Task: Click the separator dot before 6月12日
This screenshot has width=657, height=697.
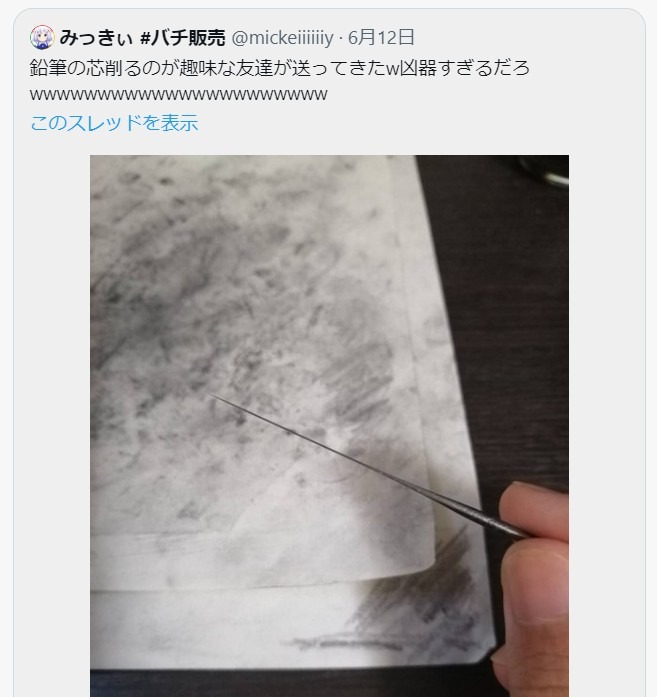Action: pyautogui.click(x=341, y=38)
